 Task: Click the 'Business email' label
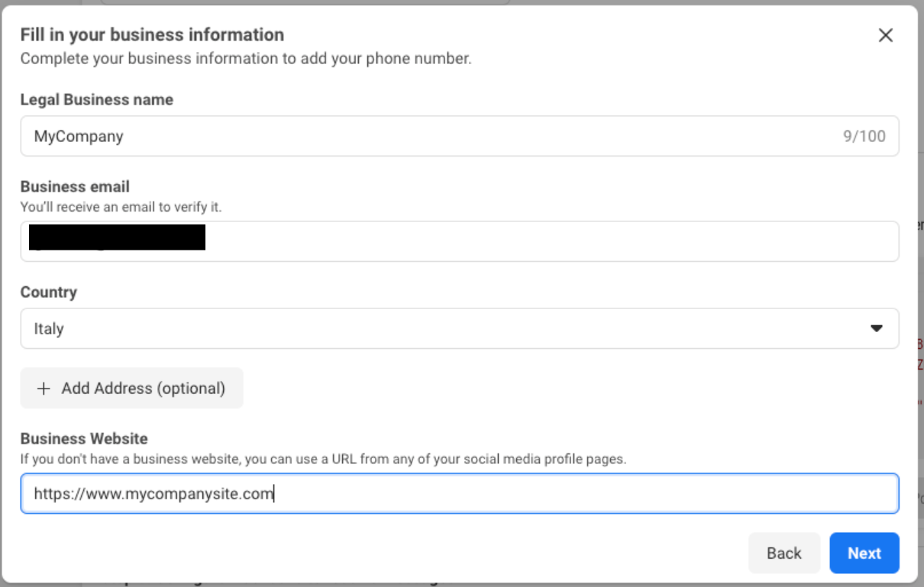pyautogui.click(x=75, y=187)
